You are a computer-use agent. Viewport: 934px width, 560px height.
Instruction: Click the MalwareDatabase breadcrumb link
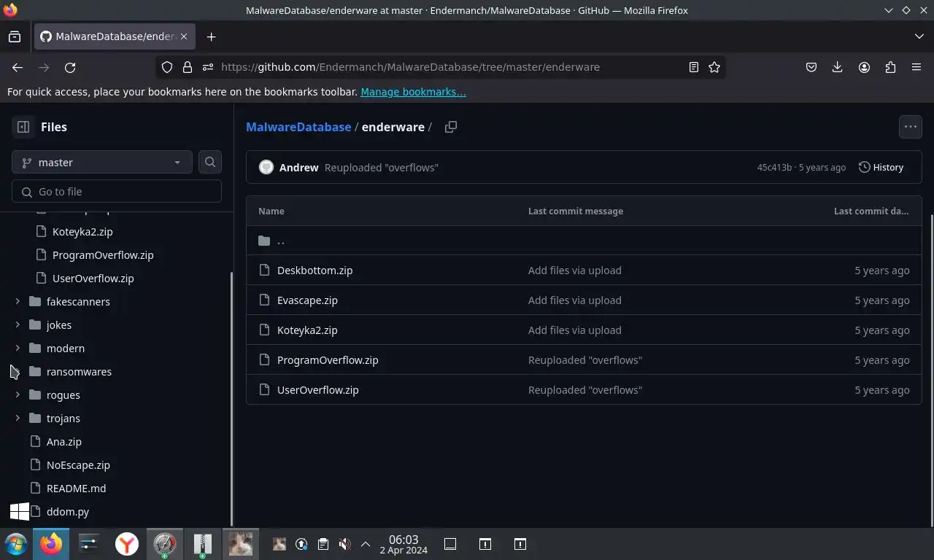pyautogui.click(x=298, y=127)
